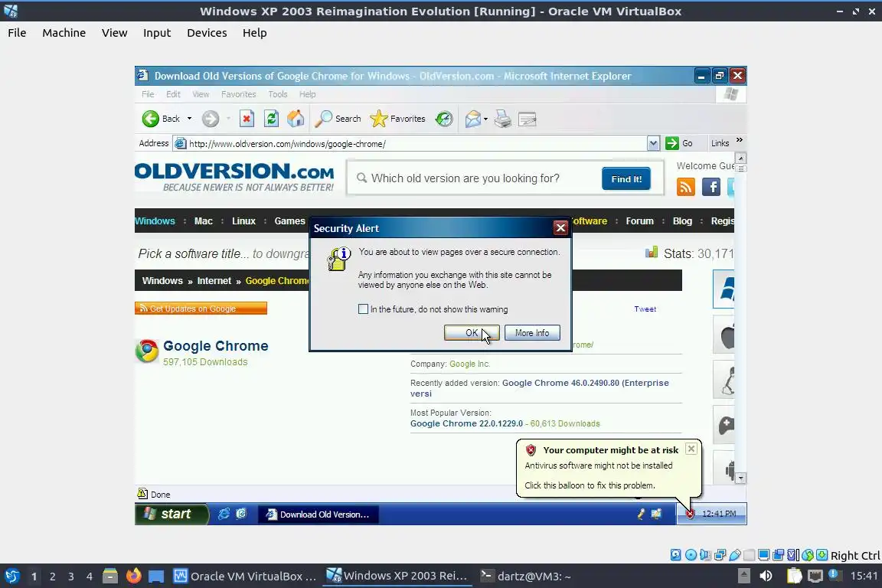This screenshot has width=882, height=588.
Task: Click the scroll down arrow of the page
Action: 741,479
